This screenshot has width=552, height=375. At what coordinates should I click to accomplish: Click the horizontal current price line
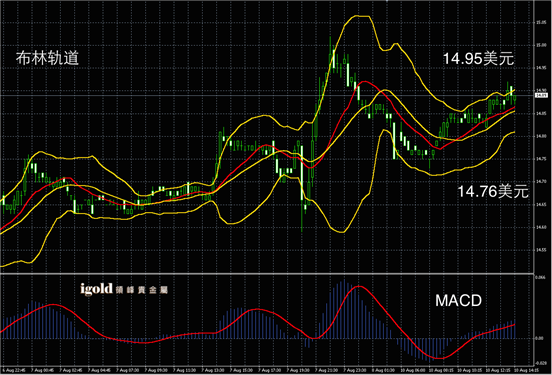click(267, 95)
